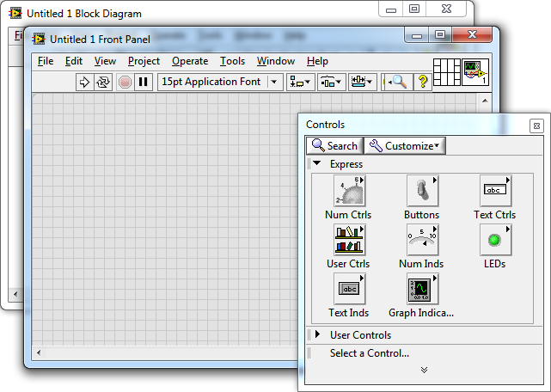
Task: Maximize the Block Diagram window
Action: click(x=414, y=9)
